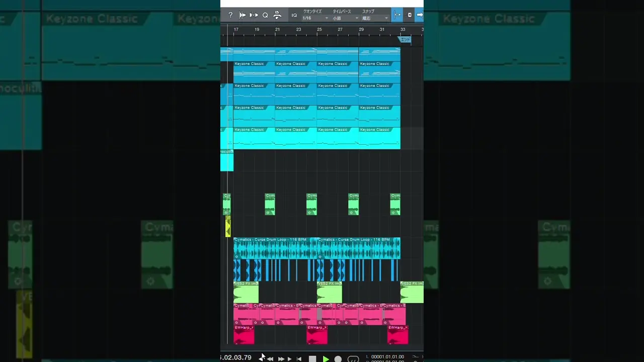Click the Return to Zero transport icon
The image size is (644, 362).
[x=299, y=358]
